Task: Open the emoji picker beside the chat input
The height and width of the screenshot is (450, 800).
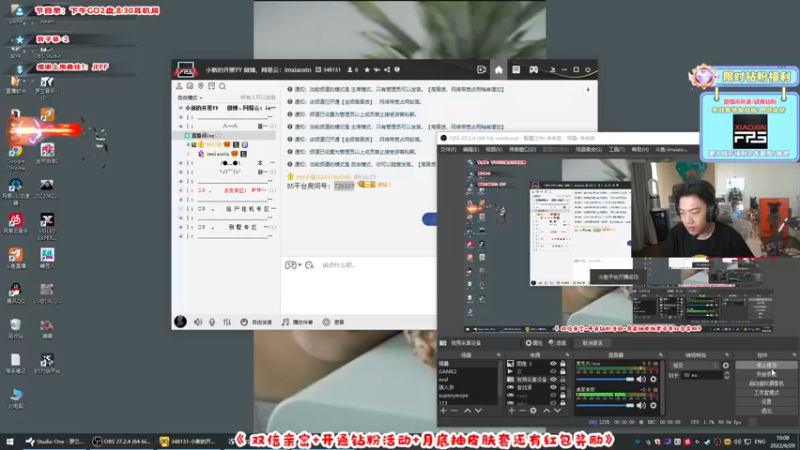Action: coord(309,265)
